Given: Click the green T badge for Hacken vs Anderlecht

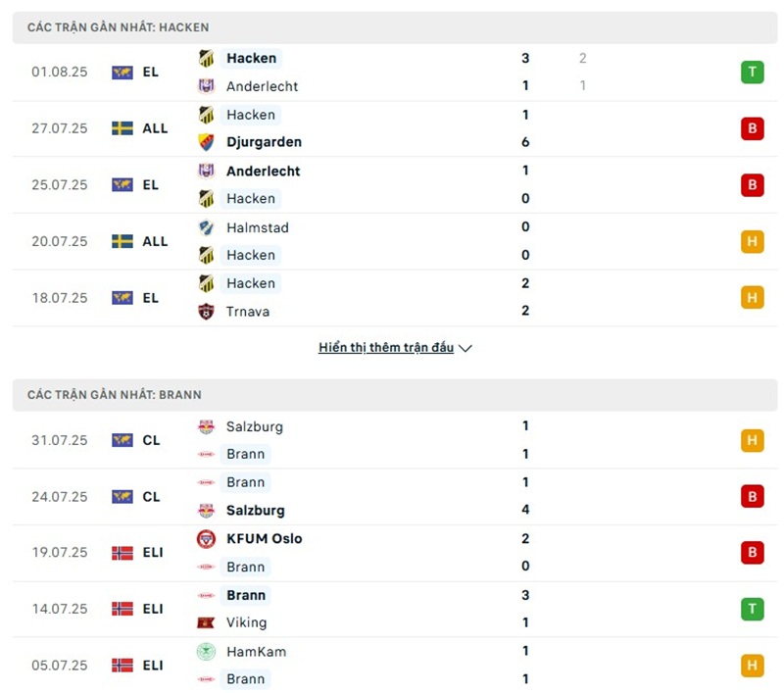Looking at the screenshot, I should (752, 72).
